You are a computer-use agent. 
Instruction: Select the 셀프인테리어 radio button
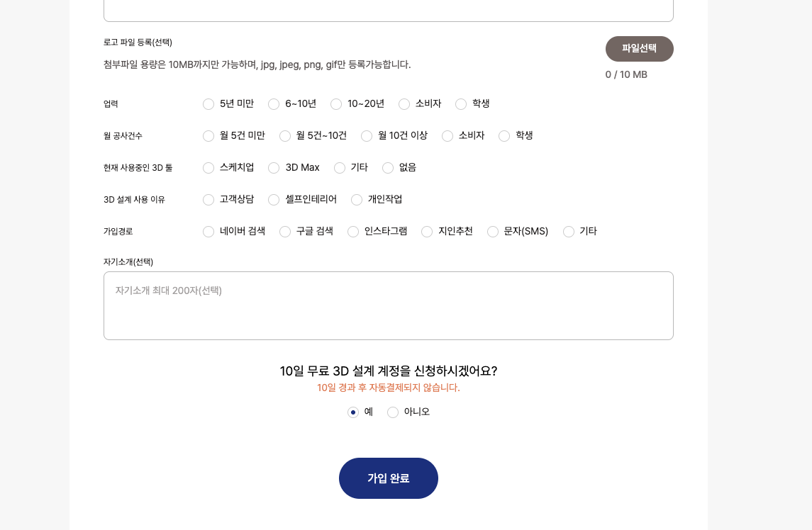coord(274,200)
